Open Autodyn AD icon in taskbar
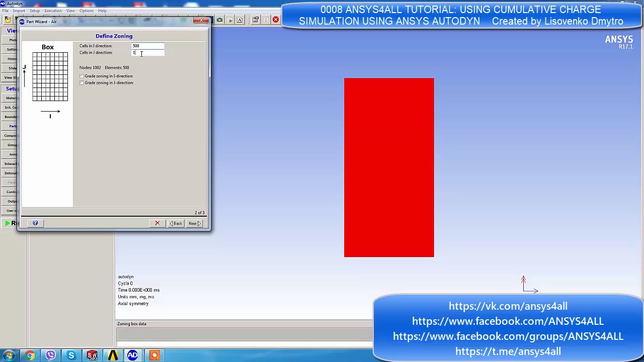The height and width of the screenshot is (362, 644). pyautogui.click(x=133, y=355)
